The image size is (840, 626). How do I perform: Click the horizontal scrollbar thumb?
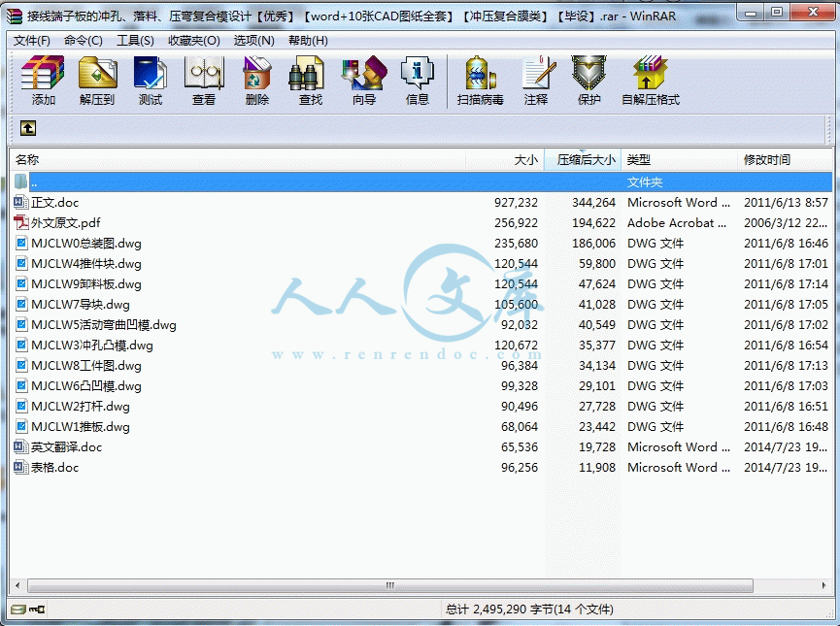click(390, 585)
